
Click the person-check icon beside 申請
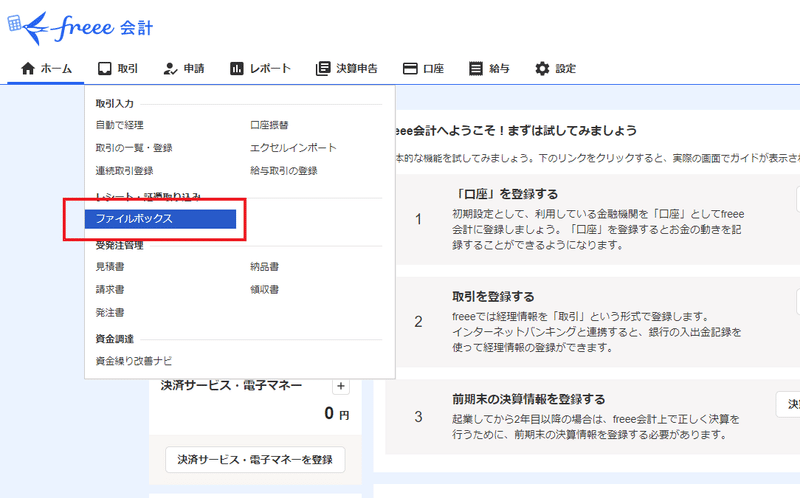(x=170, y=68)
